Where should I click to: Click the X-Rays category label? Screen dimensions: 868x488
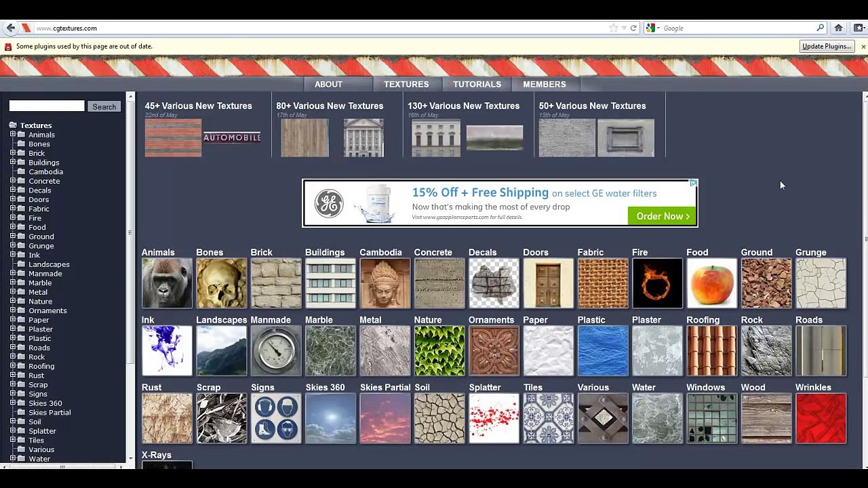coord(157,455)
